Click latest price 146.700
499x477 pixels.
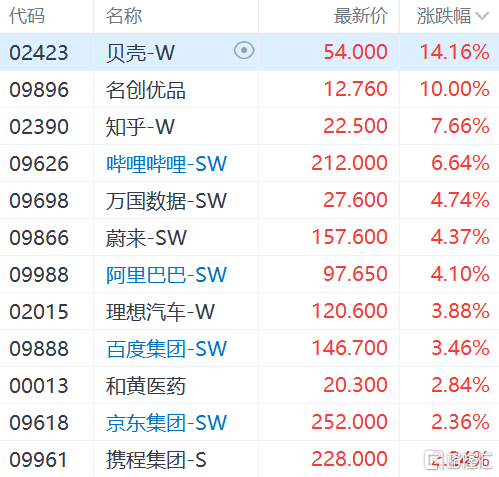(x=349, y=348)
